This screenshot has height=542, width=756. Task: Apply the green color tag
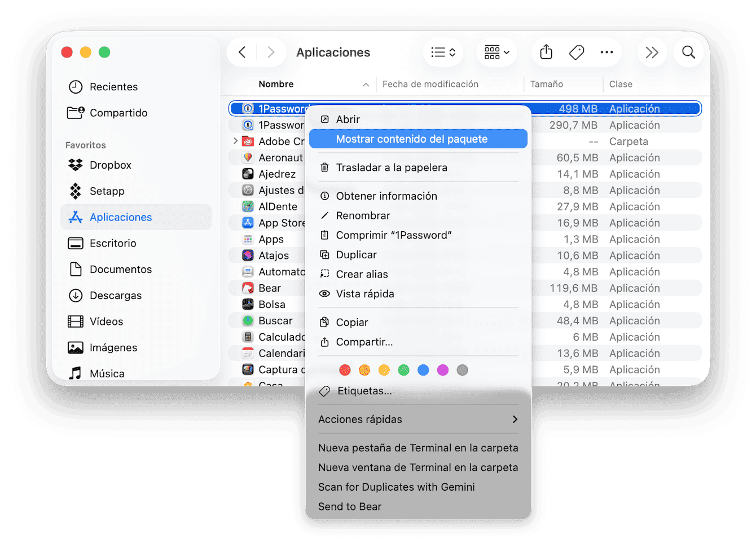click(403, 370)
